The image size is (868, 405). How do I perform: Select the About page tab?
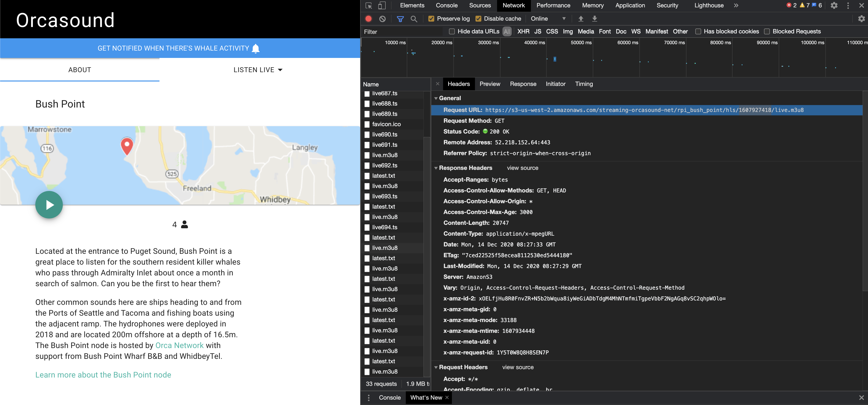pyautogui.click(x=79, y=70)
